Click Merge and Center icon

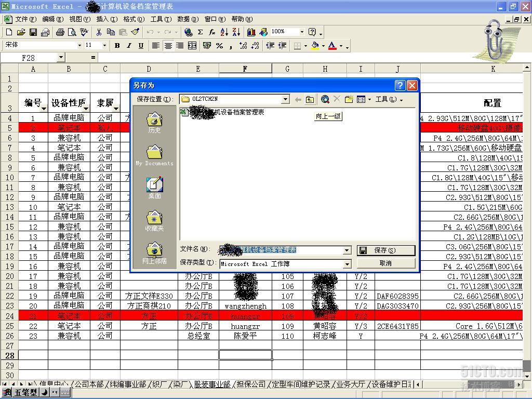point(192,46)
